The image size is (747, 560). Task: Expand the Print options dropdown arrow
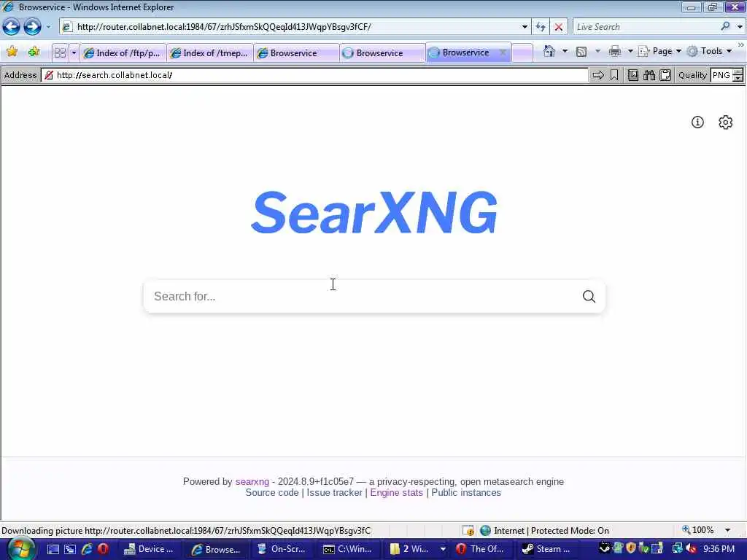pos(630,51)
